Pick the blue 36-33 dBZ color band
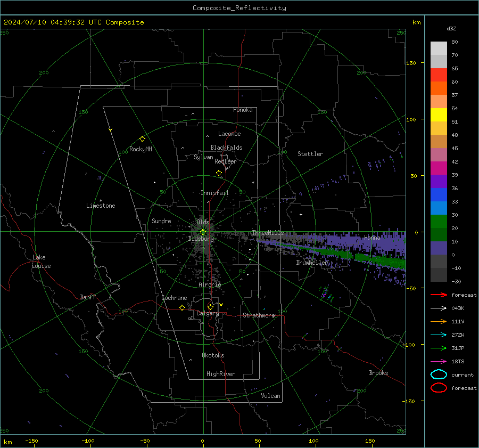Image resolution: width=479 pixels, height=448 pixels. [439, 195]
